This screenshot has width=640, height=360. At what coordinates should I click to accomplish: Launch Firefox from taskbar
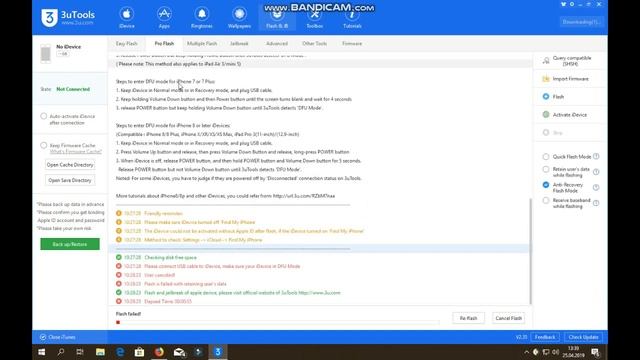(159, 352)
